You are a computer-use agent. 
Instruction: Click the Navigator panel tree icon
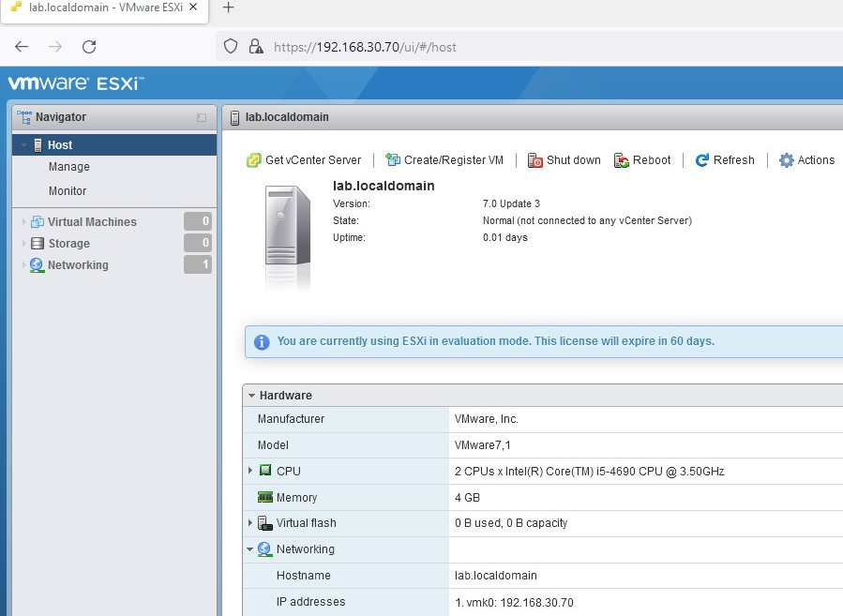24,117
